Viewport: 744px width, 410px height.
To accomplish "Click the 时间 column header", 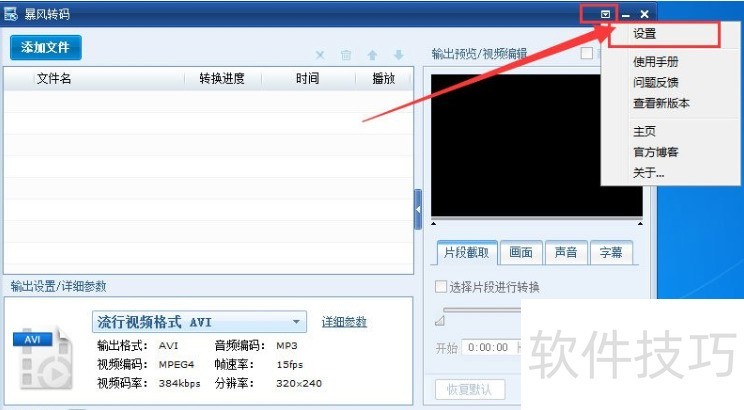I will click(307, 78).
